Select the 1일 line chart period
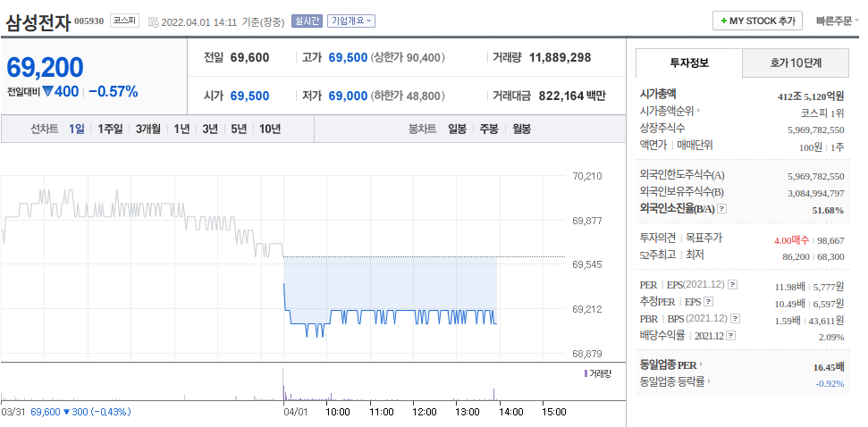This screenshot has height=427, width=868. pyautogui.click(x=76, y=129)
